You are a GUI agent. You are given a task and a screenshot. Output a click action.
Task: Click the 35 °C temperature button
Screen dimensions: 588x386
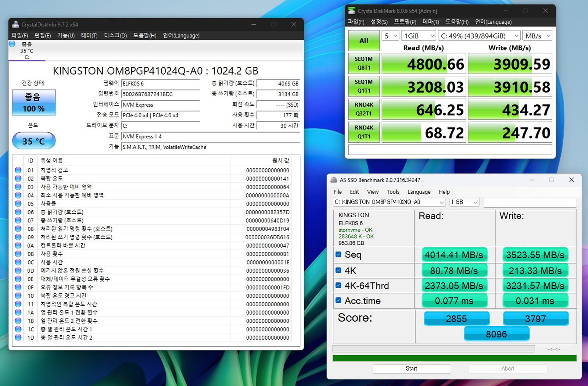pyautogui.click(x=34, y=141)
